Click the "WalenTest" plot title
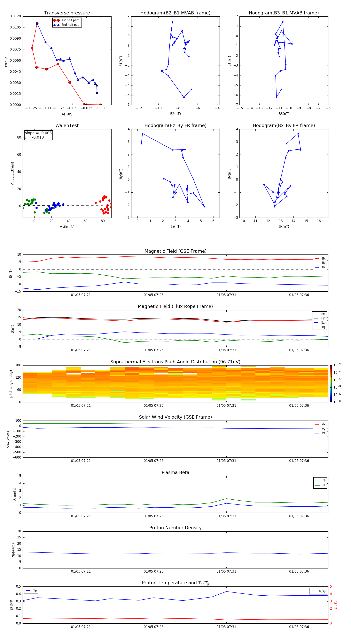This screenshot has width=351, height=644. [x=67, y=125]
